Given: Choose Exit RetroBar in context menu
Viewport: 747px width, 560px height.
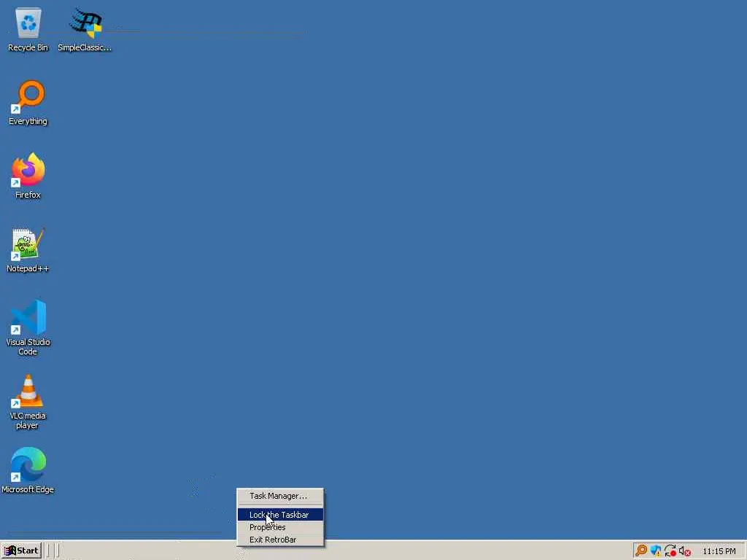Looking at the screenshot, I should coord(281,540).
